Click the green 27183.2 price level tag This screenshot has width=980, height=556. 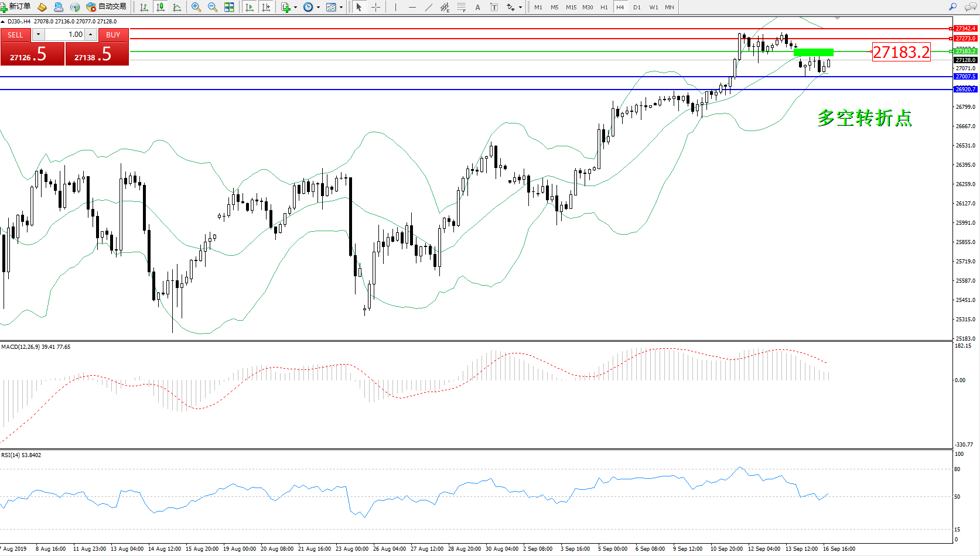[x=965, y=52]
